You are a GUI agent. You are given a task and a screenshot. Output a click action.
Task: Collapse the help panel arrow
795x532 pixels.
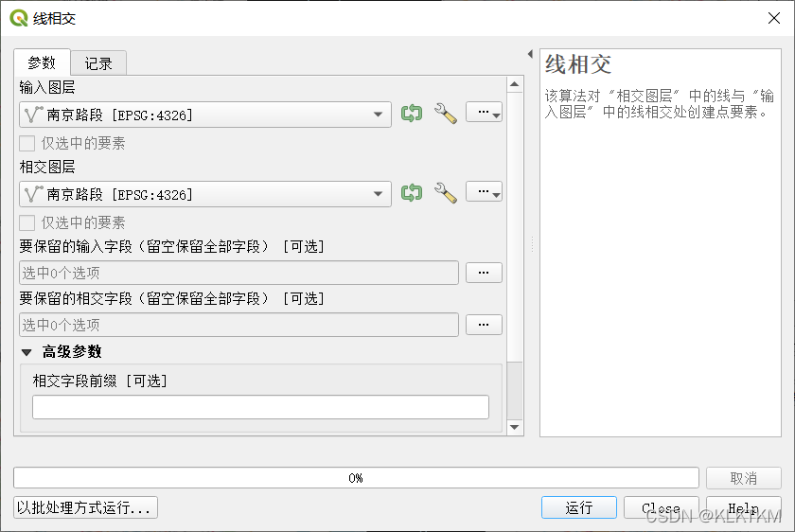(x=530, y=54)
